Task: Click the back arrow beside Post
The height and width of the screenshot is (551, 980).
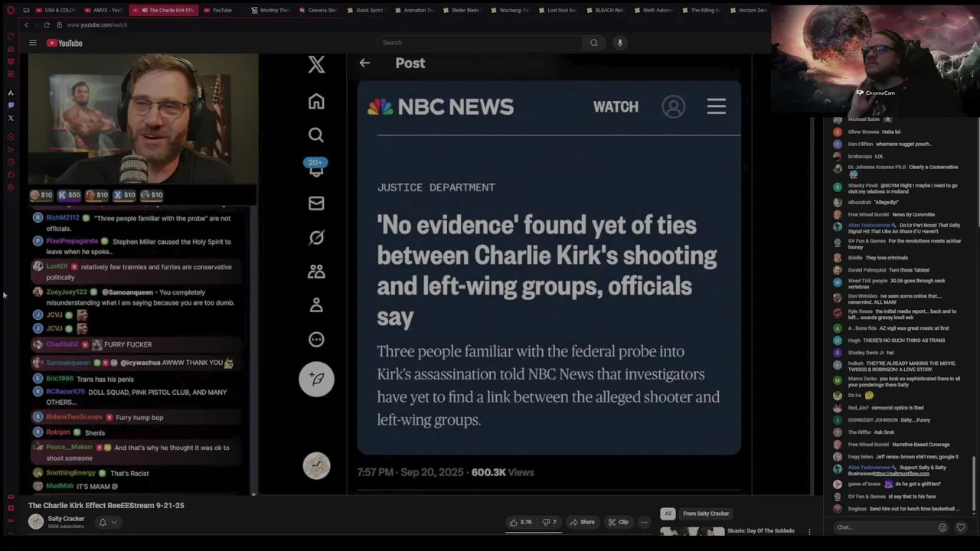Action: point(364,64)
